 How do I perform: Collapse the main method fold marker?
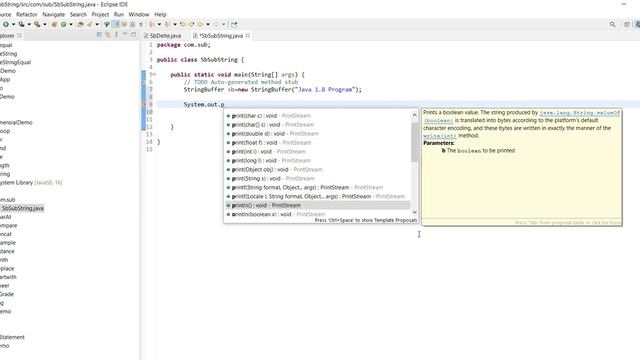tap(154, 74)
